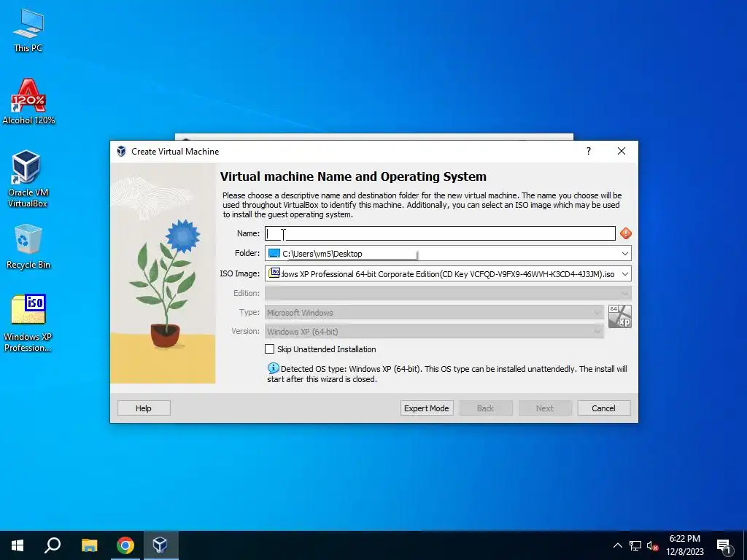Click the Next button
Screen dimensions: 747x560
coord(544,408)
